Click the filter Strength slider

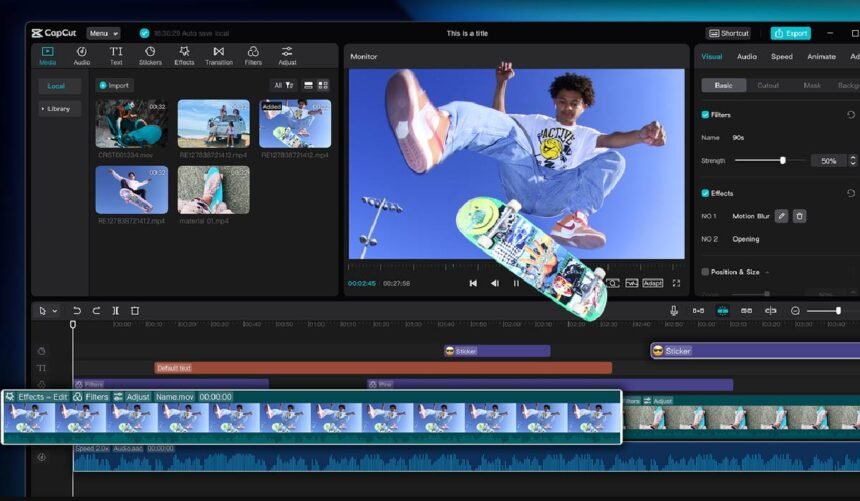click(x=771, y=160)
